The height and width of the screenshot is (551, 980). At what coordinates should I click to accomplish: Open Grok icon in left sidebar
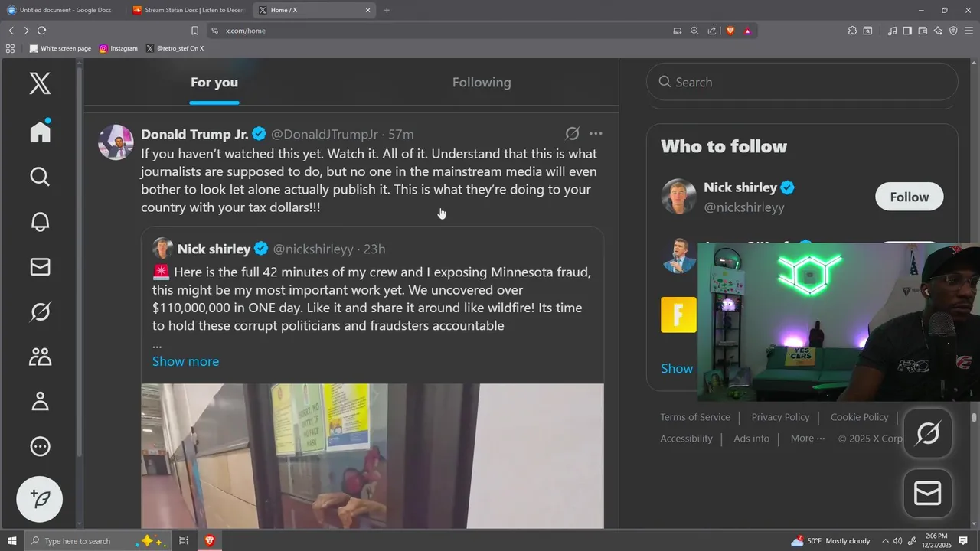pyautogui.click(x=40, y=311)
